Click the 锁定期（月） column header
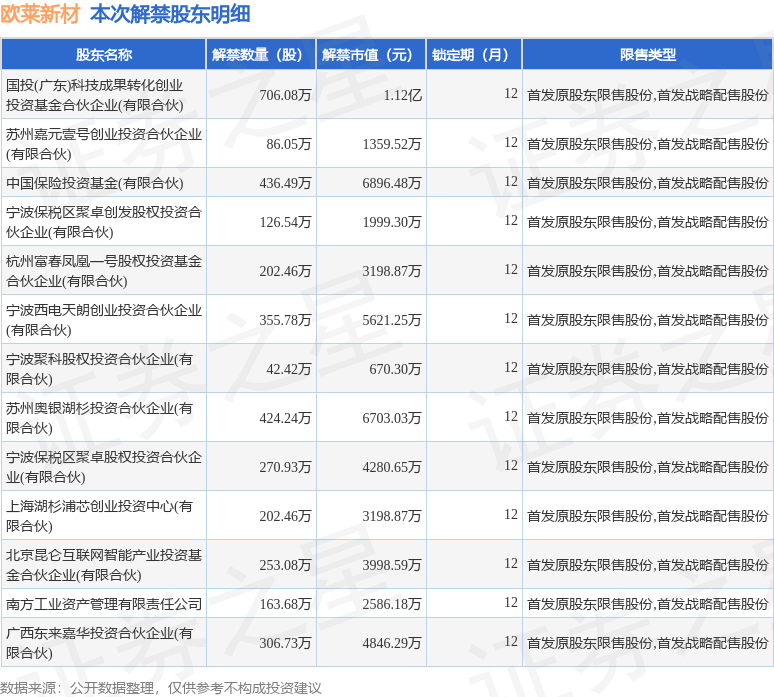The image size is (774, 697). [473, 54]
